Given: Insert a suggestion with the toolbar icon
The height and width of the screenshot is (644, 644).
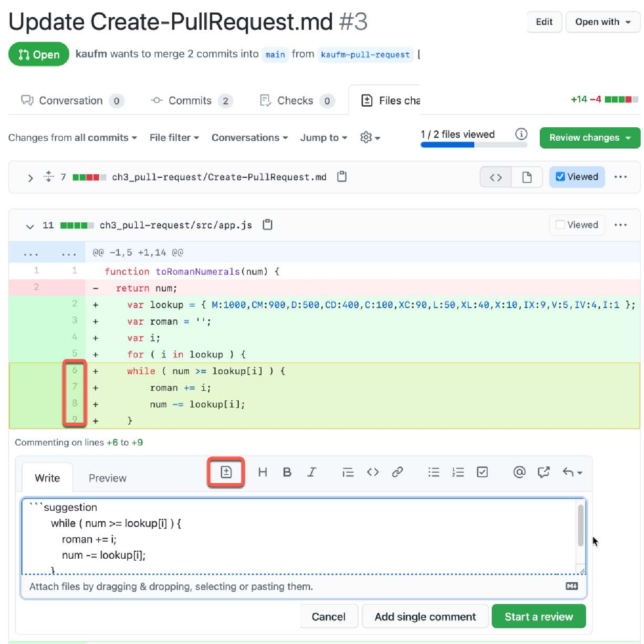Looking at the screenshot, I should pos(226,472).
